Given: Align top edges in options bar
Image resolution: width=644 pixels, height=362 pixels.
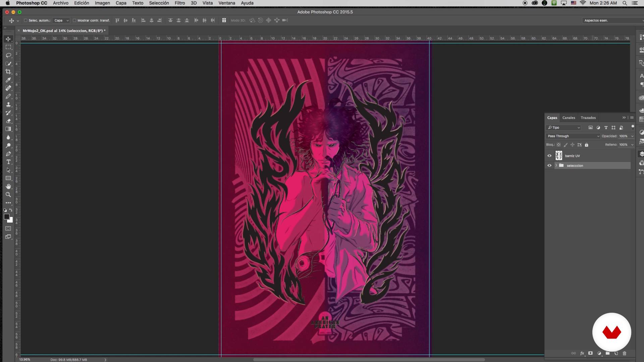Looking at the screenshot, I should tap(117, 20).
